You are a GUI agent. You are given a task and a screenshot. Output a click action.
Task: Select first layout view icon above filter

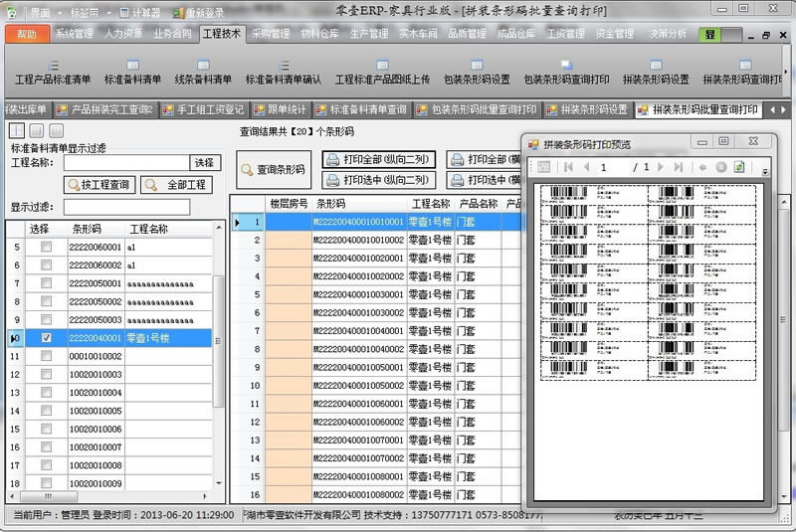tap(17, 131)
